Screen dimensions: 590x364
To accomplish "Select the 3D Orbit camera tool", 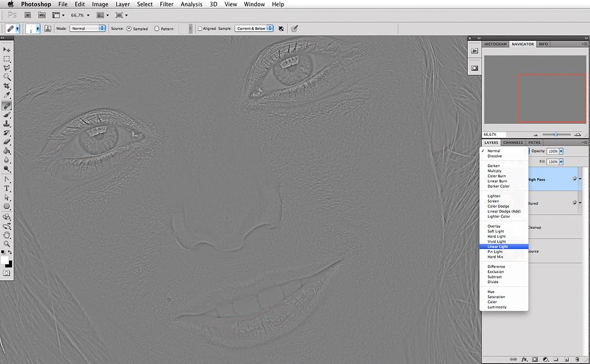I will [6, 226].
